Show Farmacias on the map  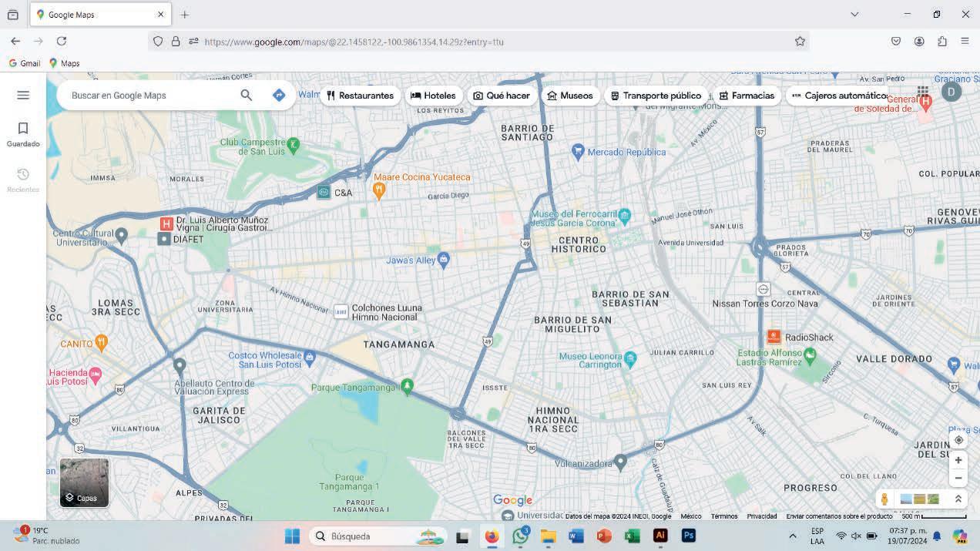(747, 96)
